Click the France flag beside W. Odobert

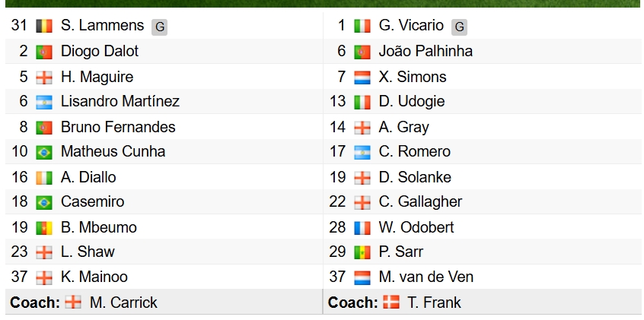click(x=362, y=228)
